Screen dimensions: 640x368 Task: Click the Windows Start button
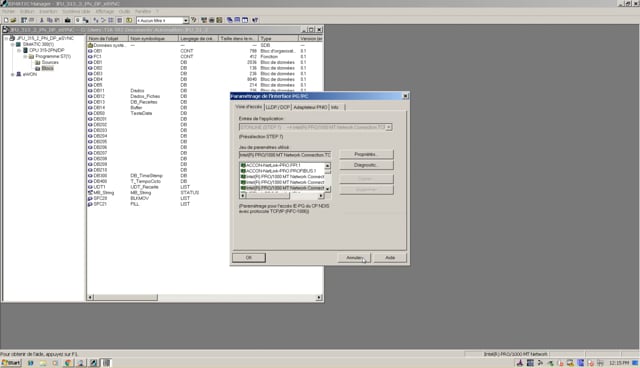tap(11, 363)
